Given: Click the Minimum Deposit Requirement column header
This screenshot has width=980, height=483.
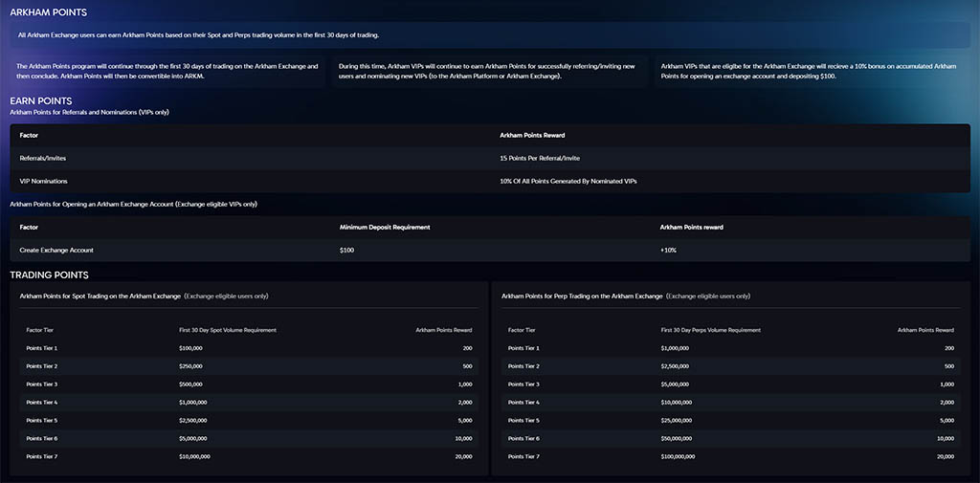Looking at the screenshot, I should point(385,227).
